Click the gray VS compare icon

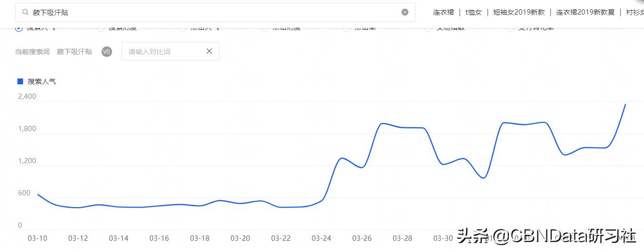pyautogui.click(x=107, y=52)
